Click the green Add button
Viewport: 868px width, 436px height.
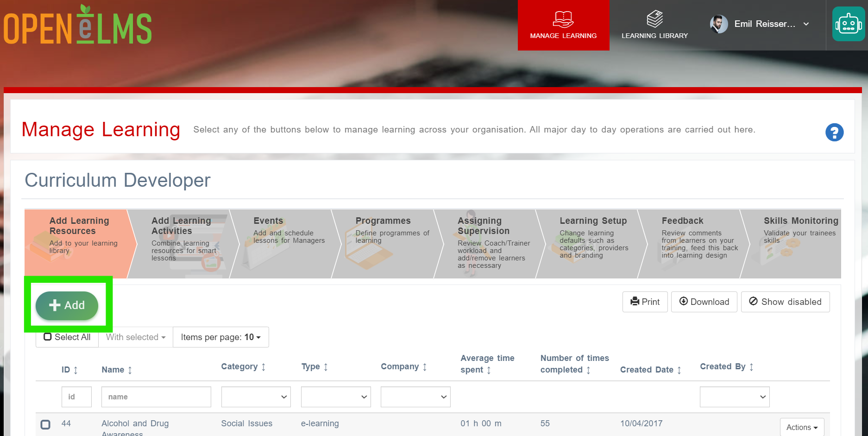(x=67, y=305)
